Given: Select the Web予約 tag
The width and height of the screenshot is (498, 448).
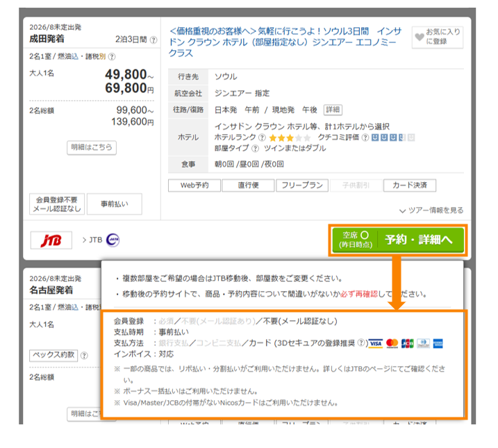Looking at the screenshot, I should coord(194,185).
